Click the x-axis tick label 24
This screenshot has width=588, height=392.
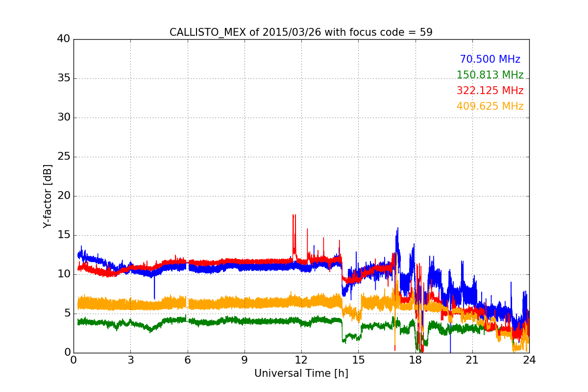(x=529, y=360)
